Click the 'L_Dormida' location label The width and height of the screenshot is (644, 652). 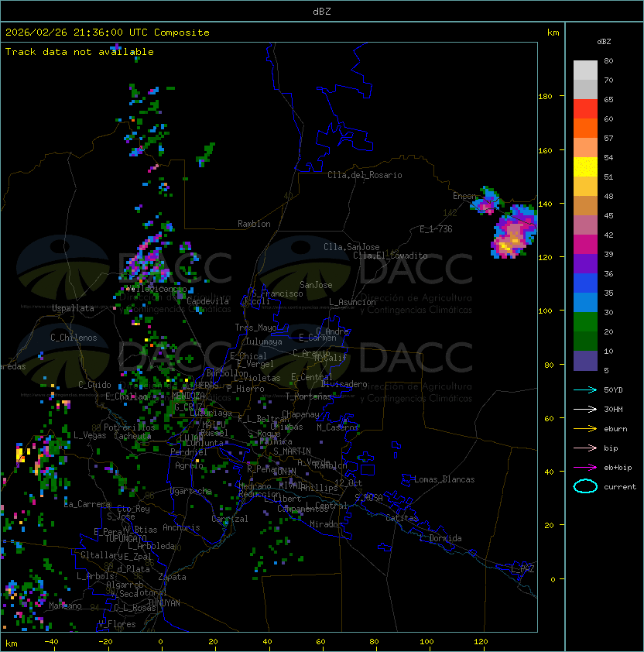(440, 538)
